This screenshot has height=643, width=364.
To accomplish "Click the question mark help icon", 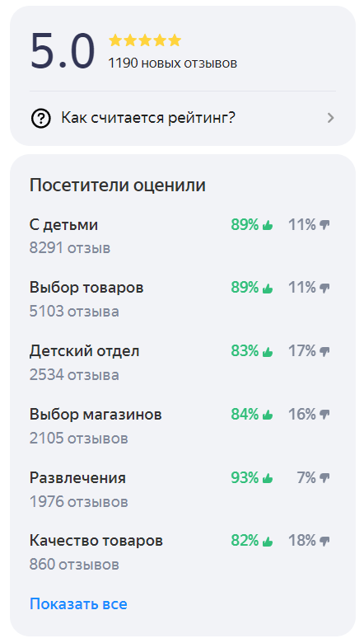I will click(41, 119).
